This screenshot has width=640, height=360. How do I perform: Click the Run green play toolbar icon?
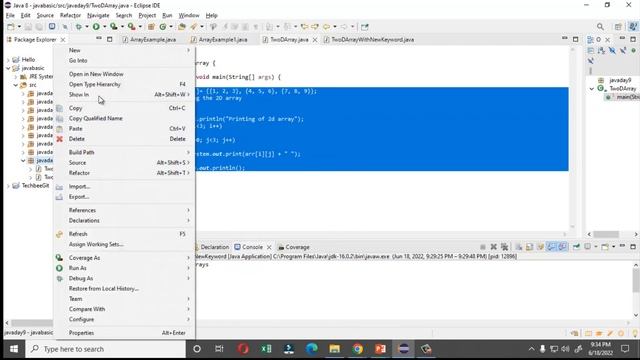click(x=96, y=27)
